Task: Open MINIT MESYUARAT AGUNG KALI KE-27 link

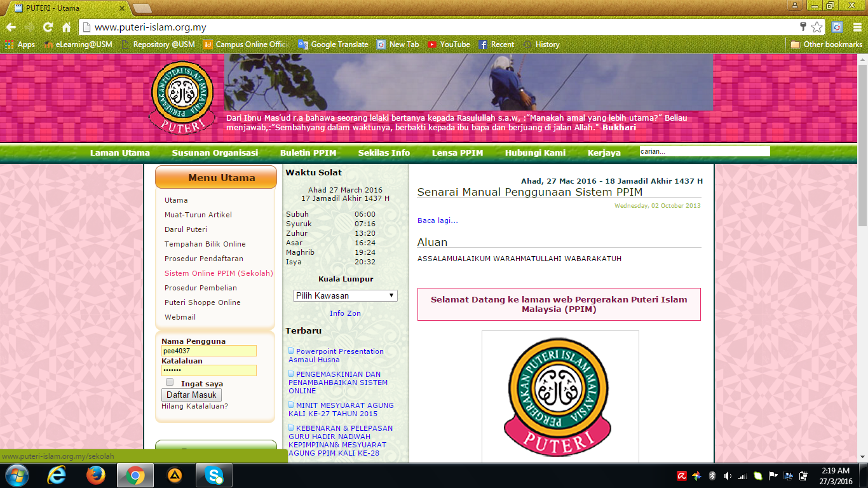Action: click(341, 409)
